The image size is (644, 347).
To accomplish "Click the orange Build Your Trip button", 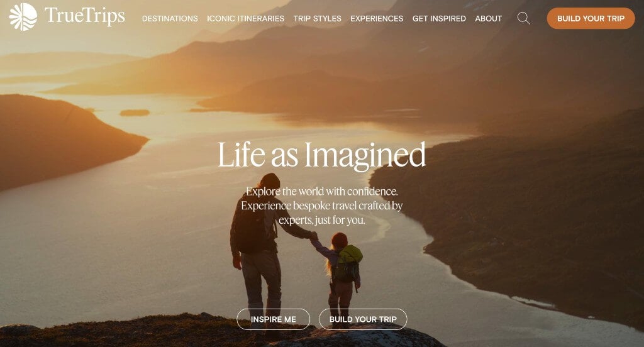I will 591,18.
